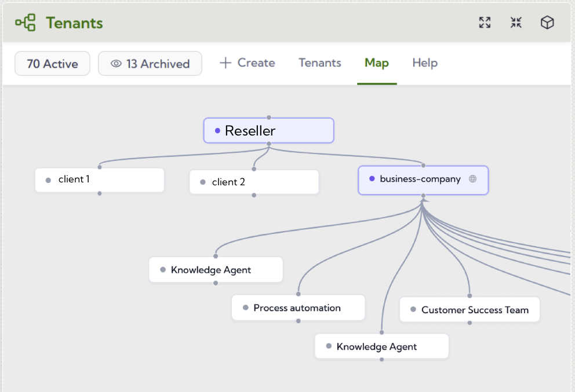The height and width of the screenshot is (392, 575).
Task: Switch to the Tenants tab
Action: click(x=320, y=63)
